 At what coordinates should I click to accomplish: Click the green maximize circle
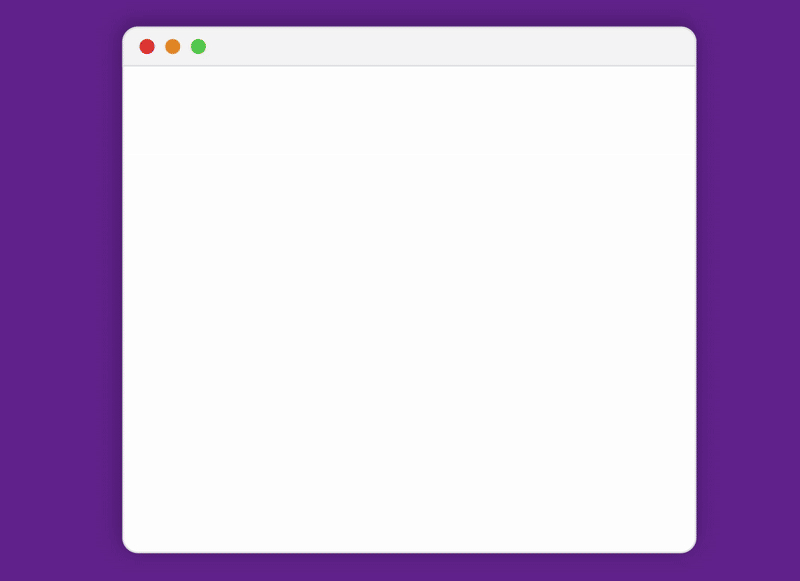tap(198, 46)
